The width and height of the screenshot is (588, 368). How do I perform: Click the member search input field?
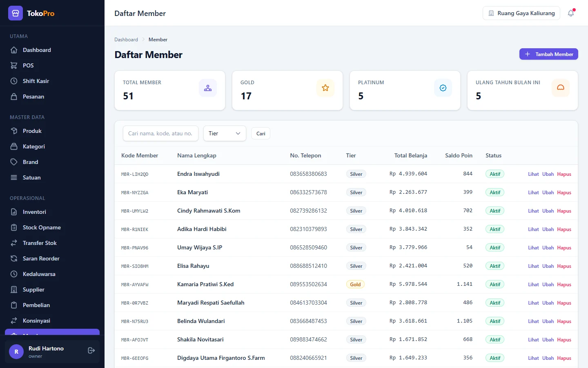160,133
